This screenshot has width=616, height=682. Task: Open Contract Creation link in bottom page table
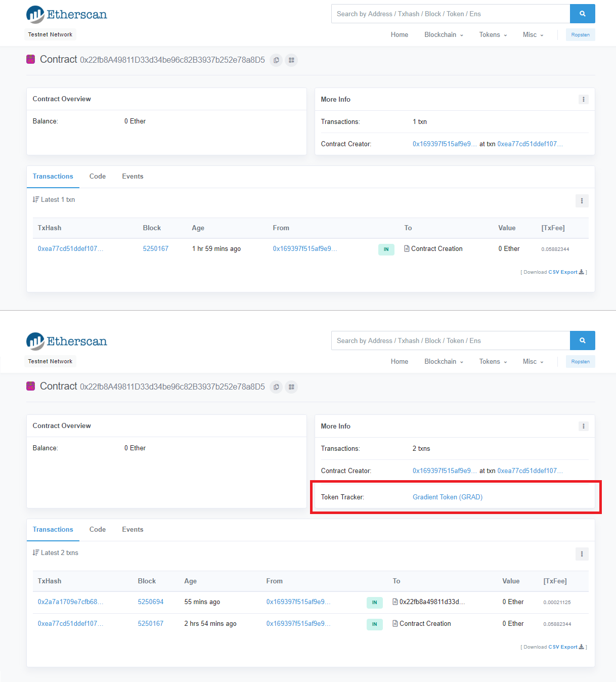(425, 623)
